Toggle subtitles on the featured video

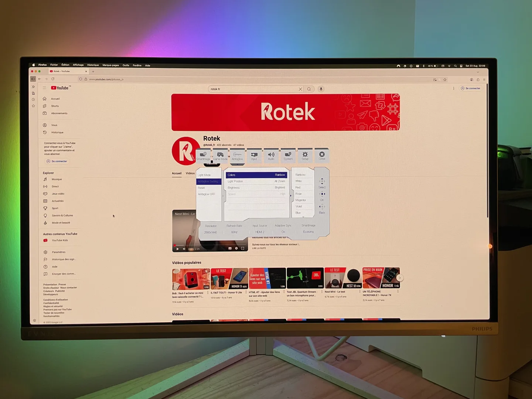coord(230,248)
